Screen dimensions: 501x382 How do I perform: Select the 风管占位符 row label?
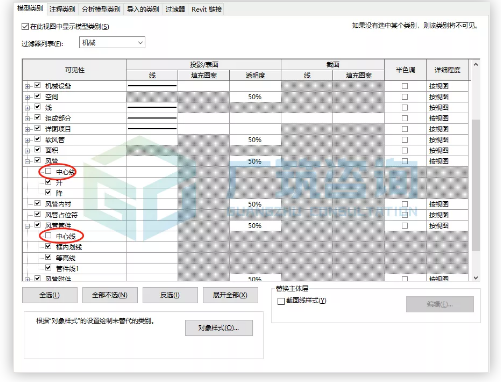pos(61,215)
